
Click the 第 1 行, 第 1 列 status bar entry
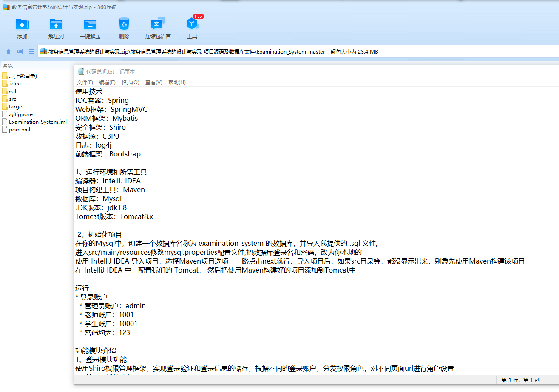click(x=521, y=380)
